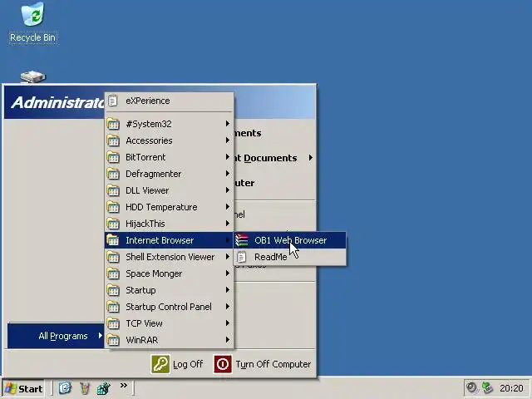Viewport: 532px width, 399px height.
Task: Click the Shell Extension Viewer folder icon
Action: click(x=113, y=257)
